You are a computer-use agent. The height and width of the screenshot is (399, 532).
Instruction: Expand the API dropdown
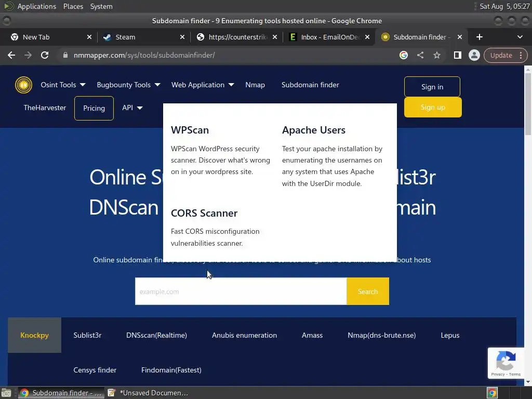132,108
